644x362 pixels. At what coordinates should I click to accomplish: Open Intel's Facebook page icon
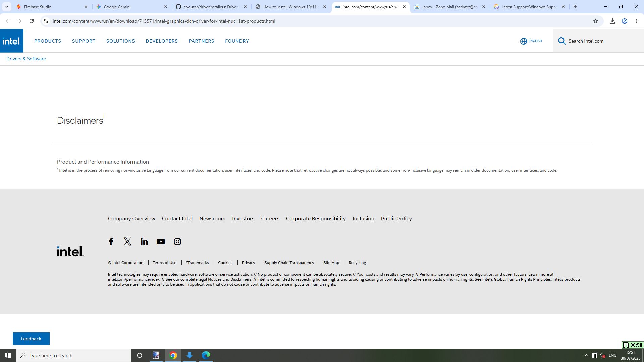[x=111, y=241]
